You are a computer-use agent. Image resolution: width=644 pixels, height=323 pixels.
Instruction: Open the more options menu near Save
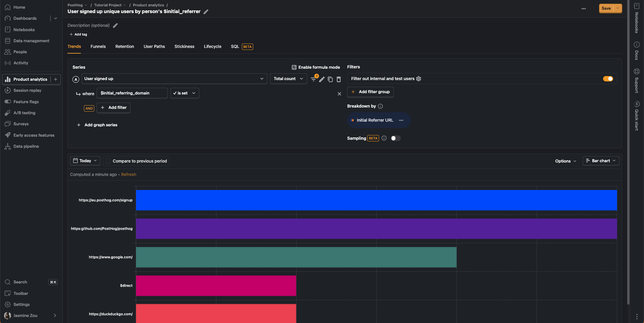pos(584,9)
